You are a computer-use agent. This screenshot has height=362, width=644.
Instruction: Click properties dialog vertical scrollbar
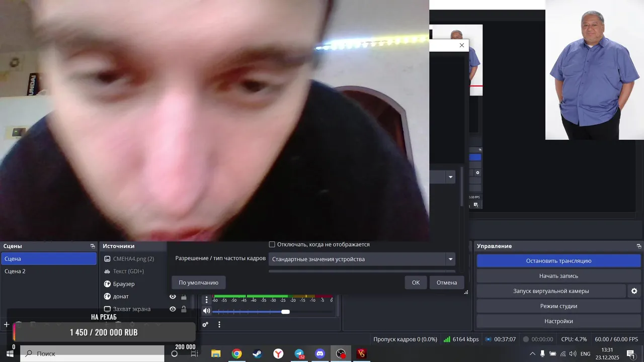coord(462,186)
